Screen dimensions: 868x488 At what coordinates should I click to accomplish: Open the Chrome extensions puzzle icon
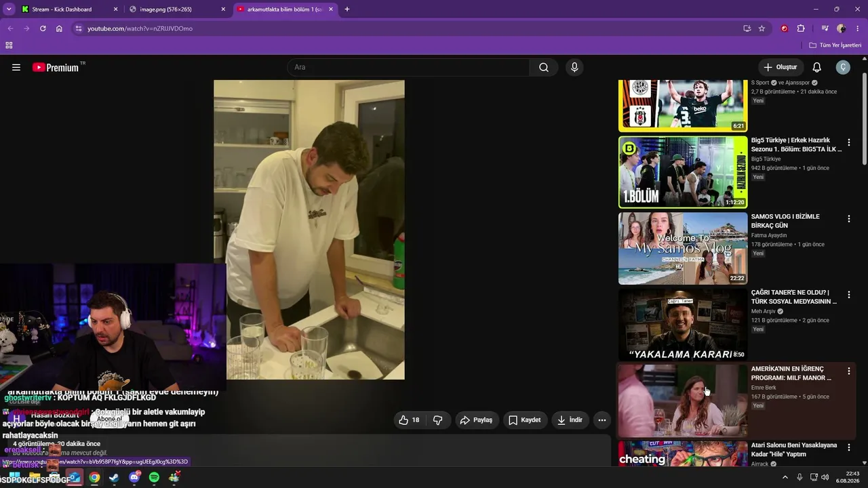801,28
